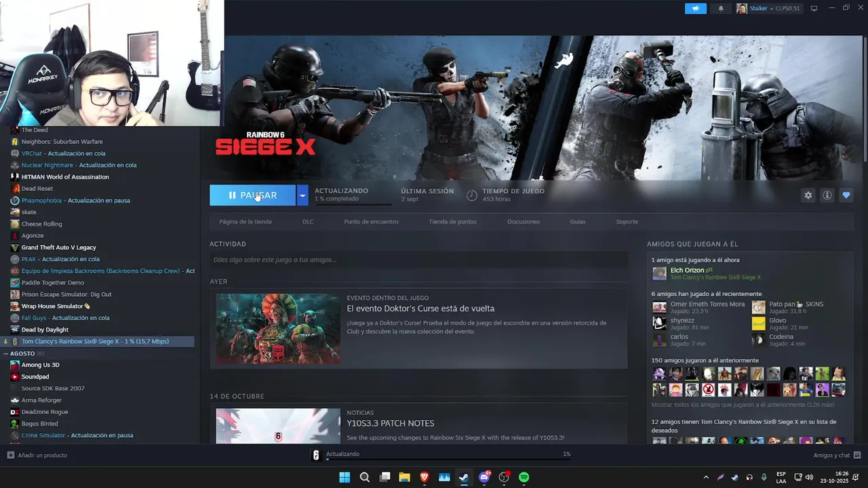Launch File Explorer from taskbar

404,477
